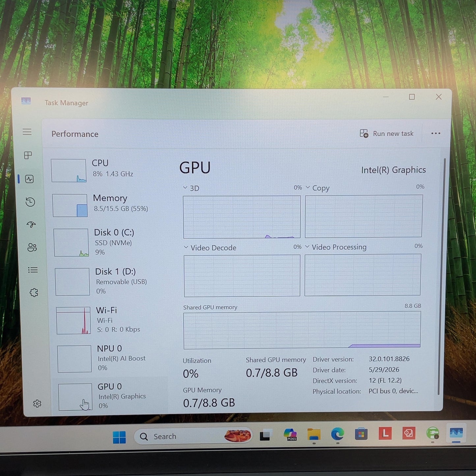Open Microsoft 365 Copilot taskbar icon
This screenshot has height=476, width=476.
[x=290, y=434]
